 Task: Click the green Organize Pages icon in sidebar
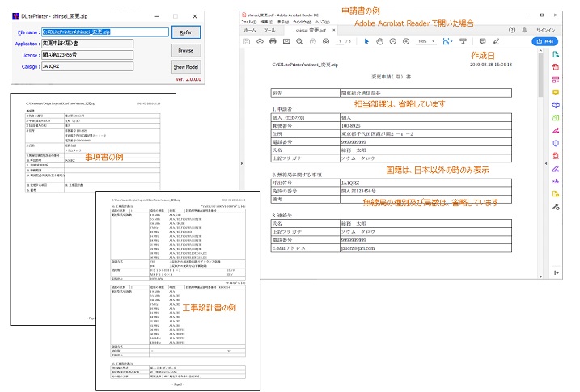tap(556, 118)
